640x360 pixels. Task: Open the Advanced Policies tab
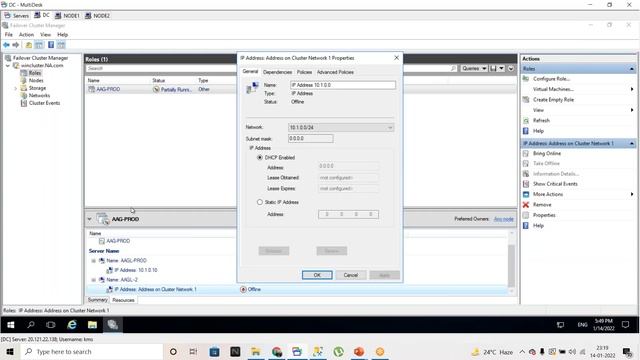pyautogui.click(x=335, y=72)
